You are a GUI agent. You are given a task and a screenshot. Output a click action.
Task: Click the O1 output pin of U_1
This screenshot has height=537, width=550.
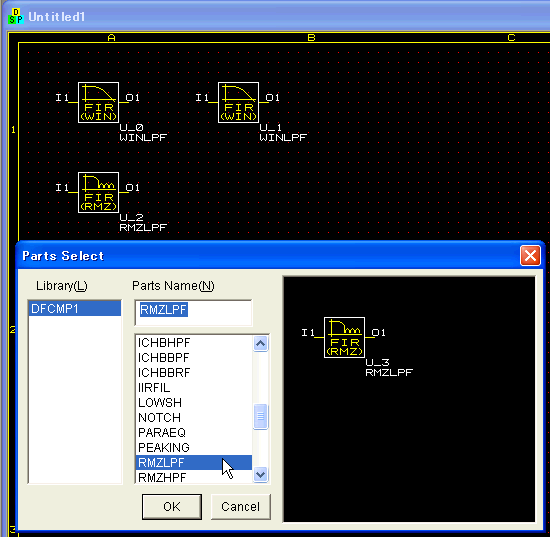[273, 98]
